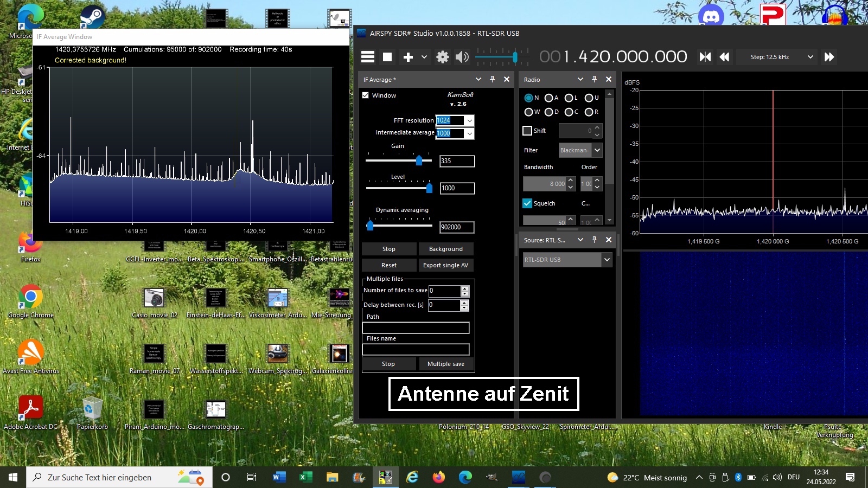Image resolution: width=868 pixels, height=488 pixels.
Task: Open the gear configuration settings
Action: click(443, 57)
